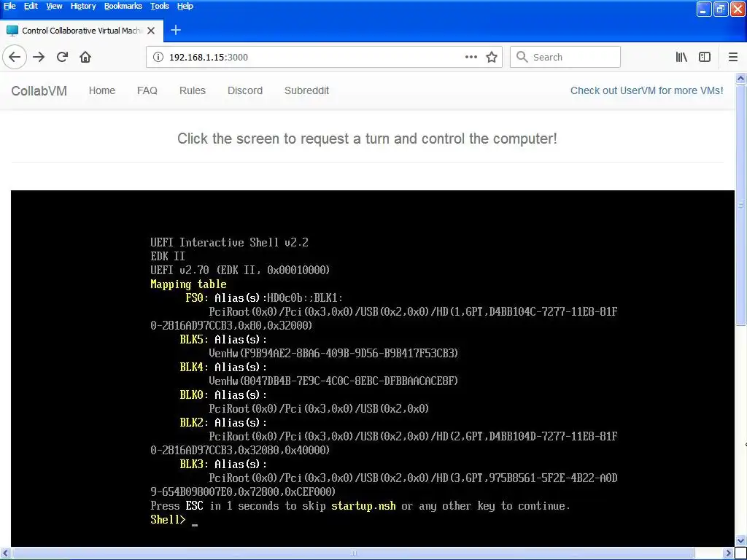Click the 'FS0:' mapping entry

point(197,298)
